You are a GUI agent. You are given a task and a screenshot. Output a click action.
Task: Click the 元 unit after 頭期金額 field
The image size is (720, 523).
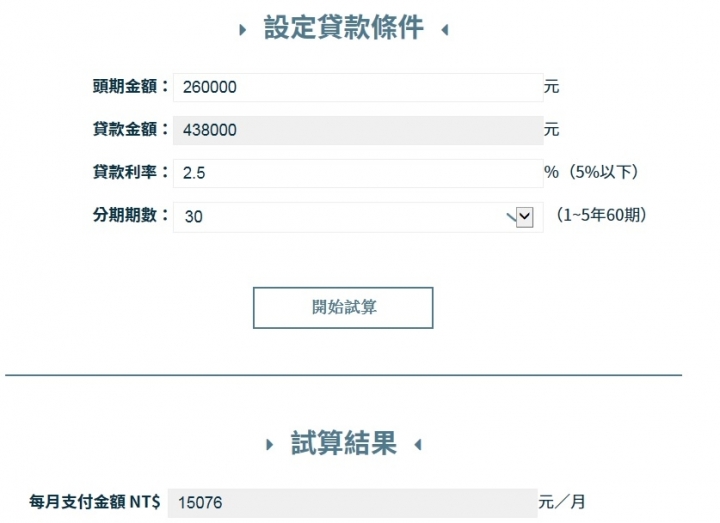pyautogui.click(x=551, y=86)
